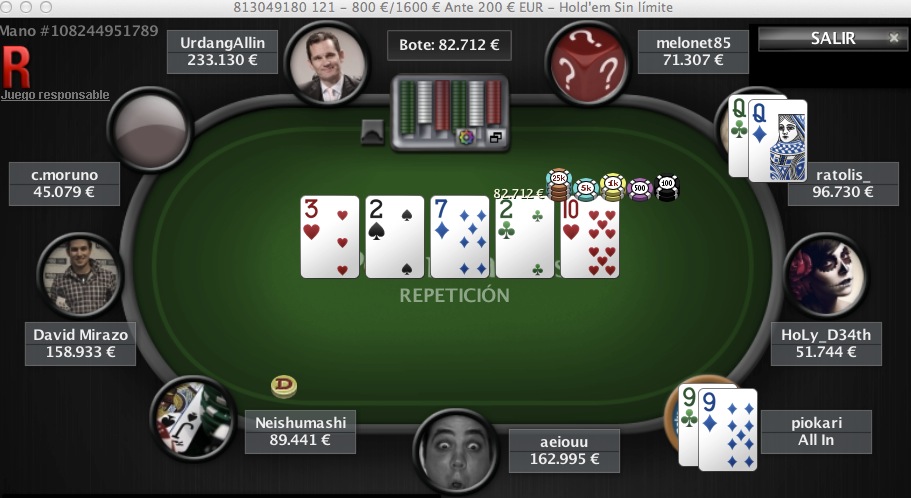Image resolution: width=911 pixels, height=498 pixels.
Task: Select the empty seat above c.moruno
Action: pos(150,129)
